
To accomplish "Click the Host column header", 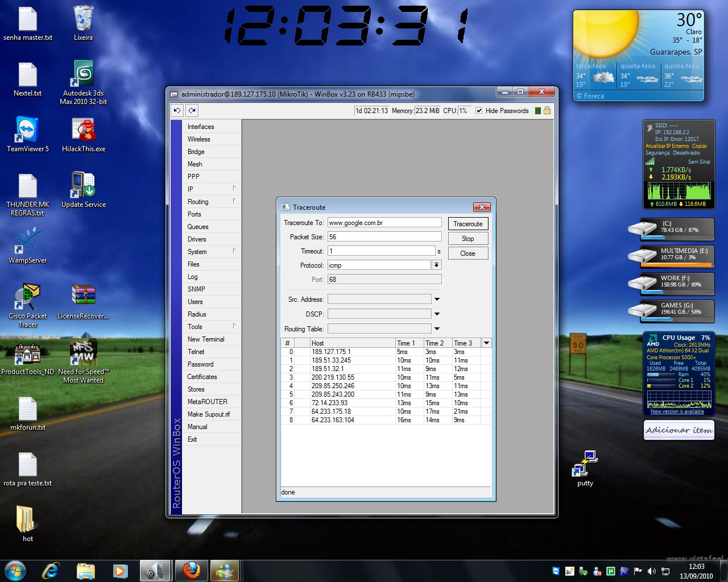I will point(353,343).
